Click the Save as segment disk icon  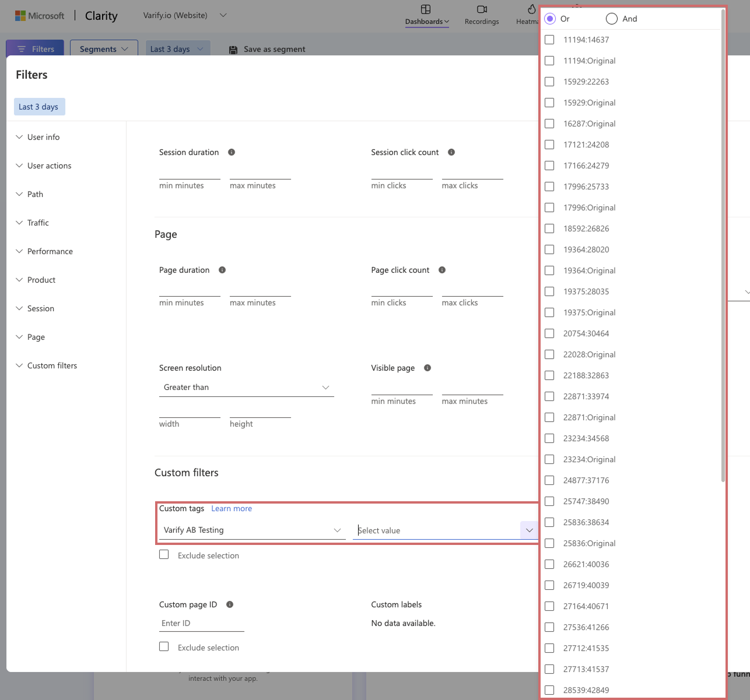(233, 50)
